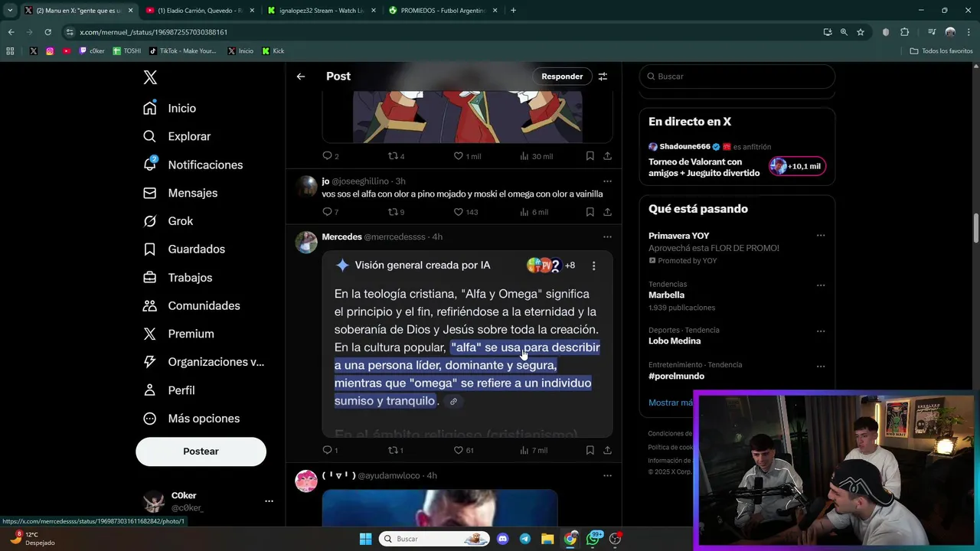Open Trabajos in the sidebar
The image size is (980, 551).
point(178,278)
